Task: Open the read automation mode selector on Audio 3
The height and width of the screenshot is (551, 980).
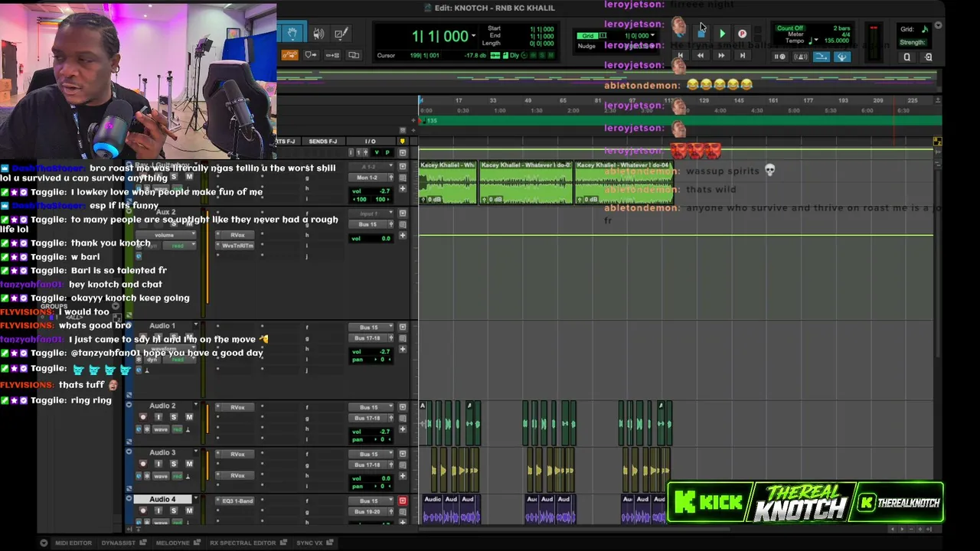Action: coord(178,476)
